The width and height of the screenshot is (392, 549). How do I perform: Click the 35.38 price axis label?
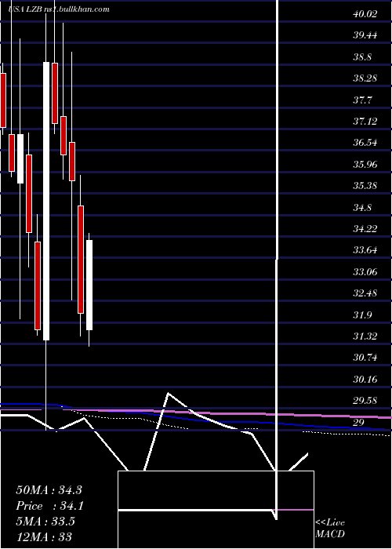[365, 186]
